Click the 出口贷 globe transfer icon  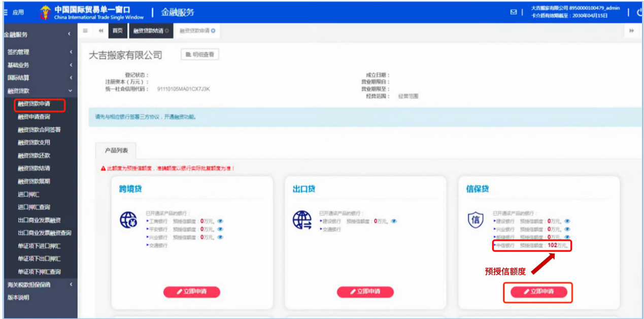[301, 219]
